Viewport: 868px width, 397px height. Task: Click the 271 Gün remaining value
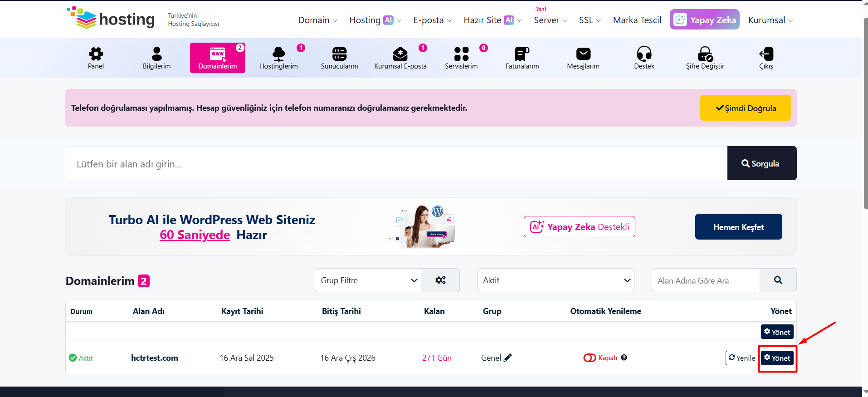pyautogui.click(x=437, y=358)
